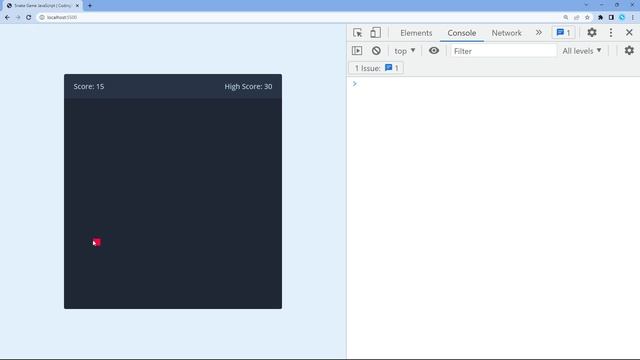Viewport: 640px width, 360px height.
Task: Open the top JavaScript context dropdown
Action: click(404, 51)
